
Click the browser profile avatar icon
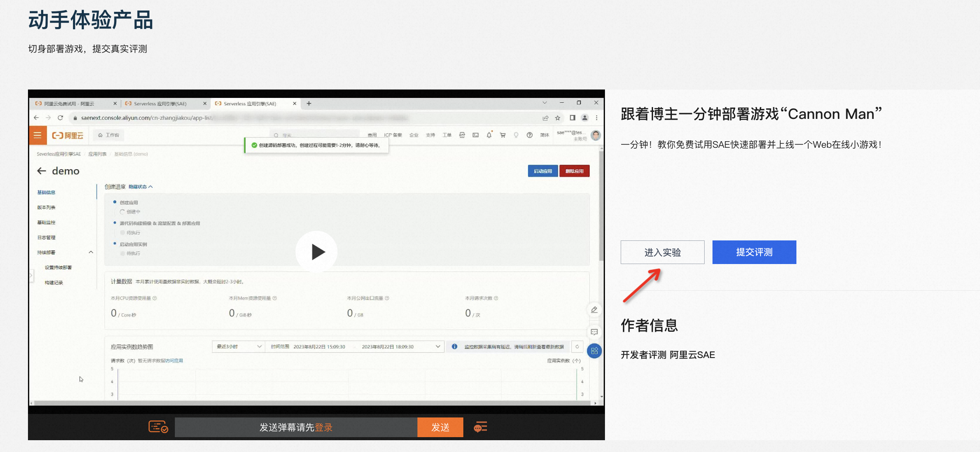coord(585,118)
